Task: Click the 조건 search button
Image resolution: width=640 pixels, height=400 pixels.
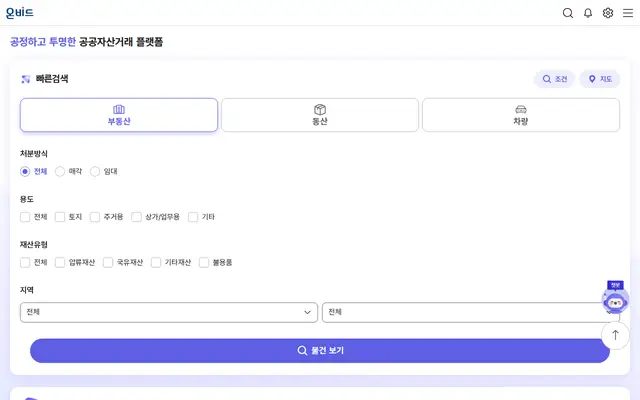Action: (x=554, y=79)
